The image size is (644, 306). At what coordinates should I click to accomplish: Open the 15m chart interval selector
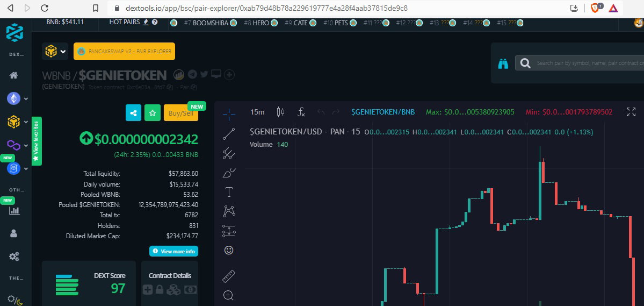tap(257, 112)
